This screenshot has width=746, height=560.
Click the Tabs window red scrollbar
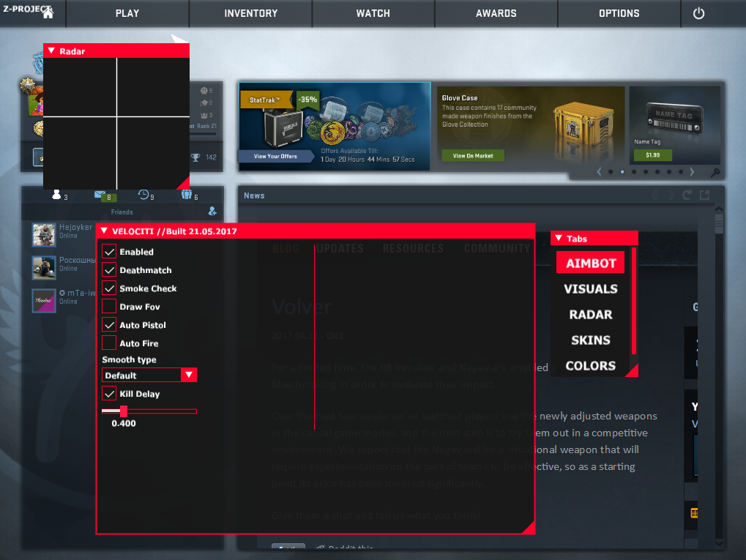[x=634, y=301]
